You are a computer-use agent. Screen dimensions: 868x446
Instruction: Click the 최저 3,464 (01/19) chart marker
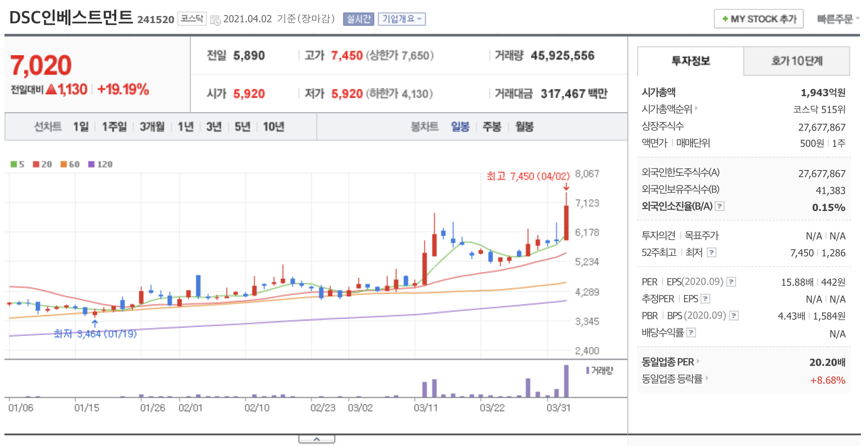pos(95,334)
